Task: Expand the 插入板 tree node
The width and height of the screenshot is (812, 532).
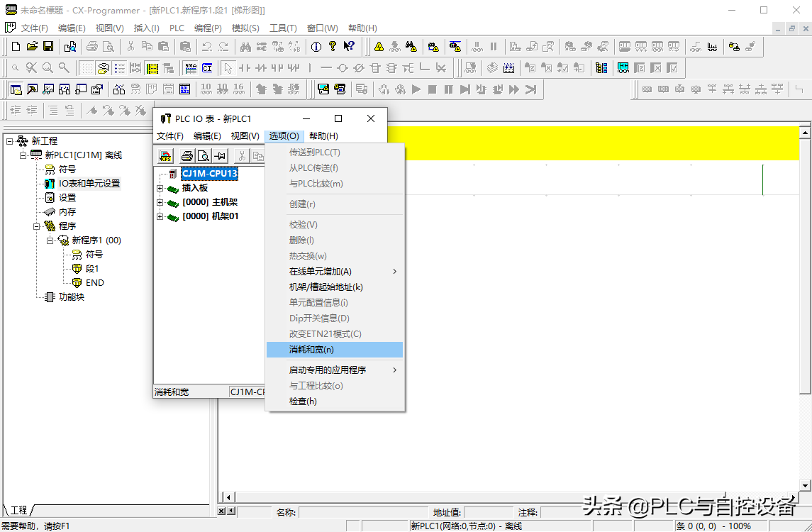Action: pos(160,188)
